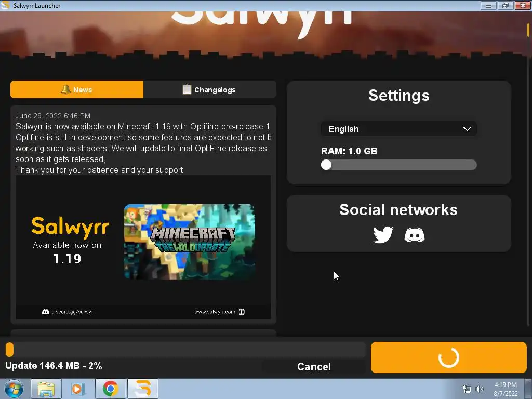Click the 'RAM: 1.0 GB' label
The height and width of the screenshot is (399, 532).
[x=349, y=151]
